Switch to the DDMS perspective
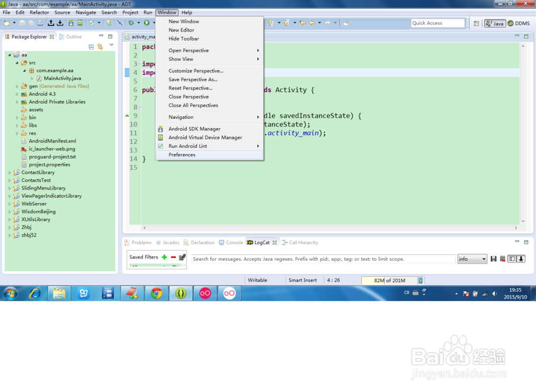 [518, 23]
